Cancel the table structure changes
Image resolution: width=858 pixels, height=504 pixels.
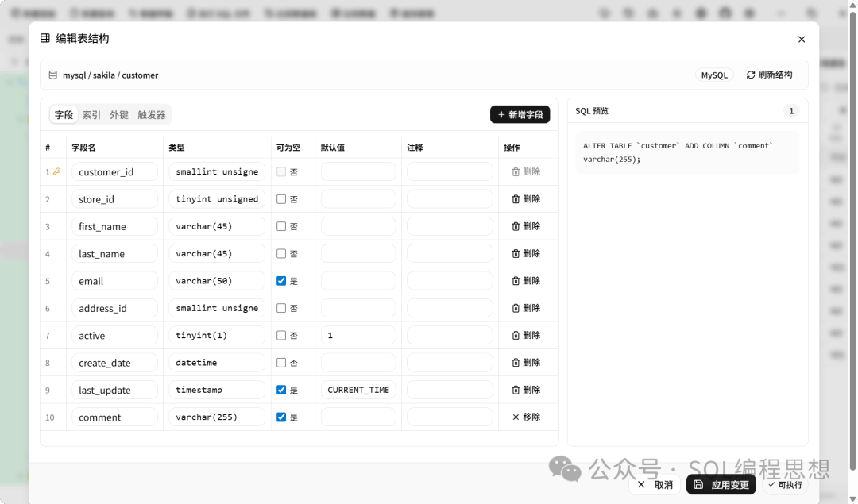655,484
